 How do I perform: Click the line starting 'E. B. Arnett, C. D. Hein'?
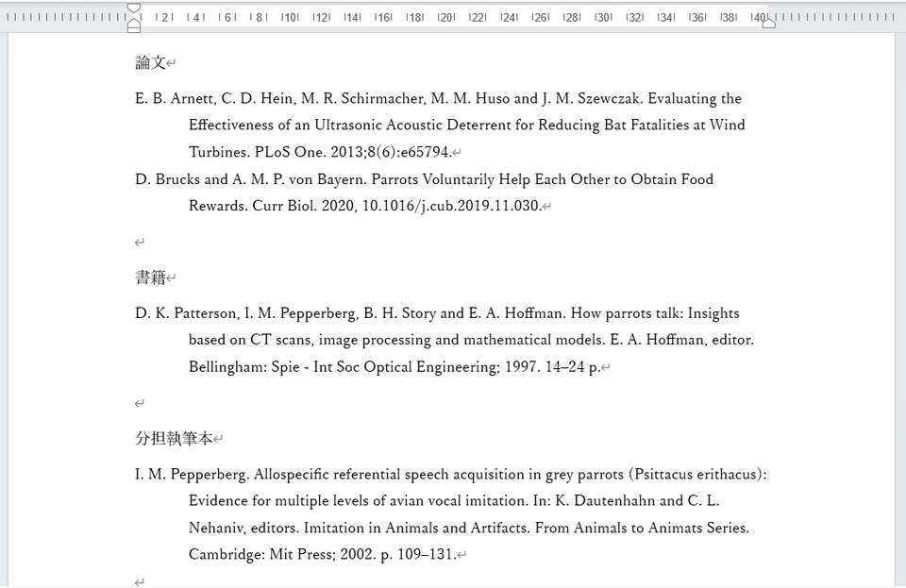point(438,98)
